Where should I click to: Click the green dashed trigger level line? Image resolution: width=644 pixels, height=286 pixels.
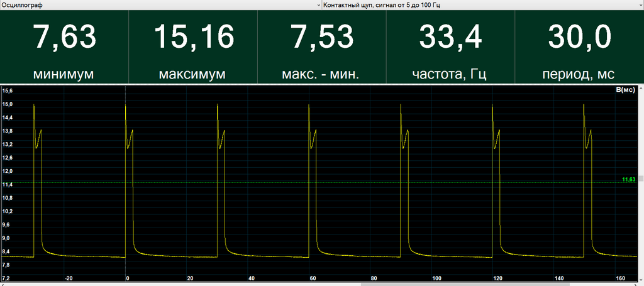coord(314,183)
